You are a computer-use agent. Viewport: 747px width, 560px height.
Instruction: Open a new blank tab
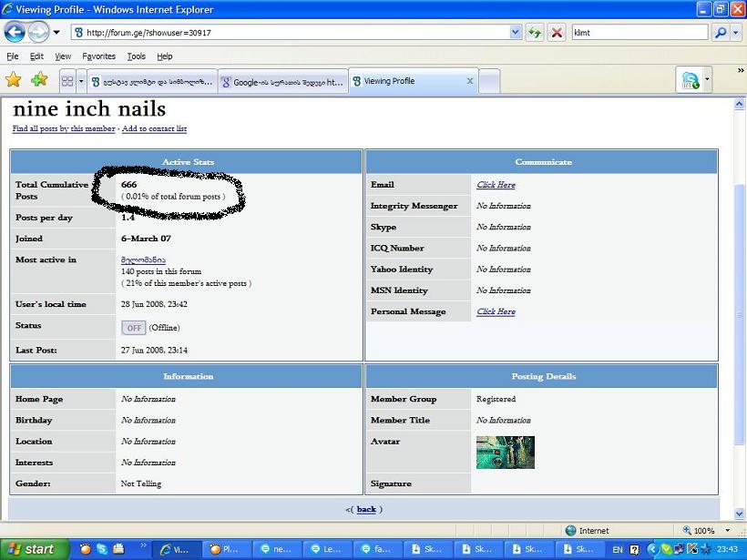click(x=489, y=81)
